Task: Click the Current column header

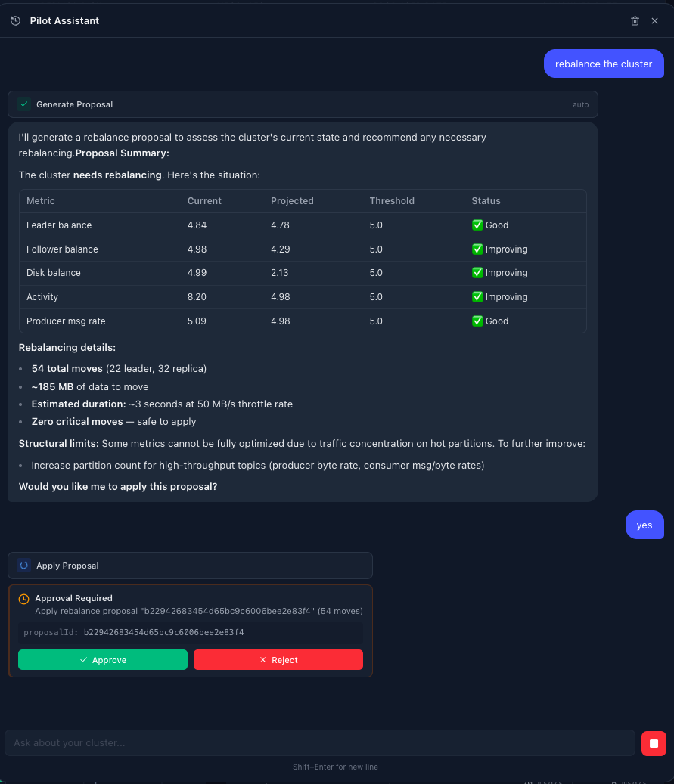Action: pos(204,200)
